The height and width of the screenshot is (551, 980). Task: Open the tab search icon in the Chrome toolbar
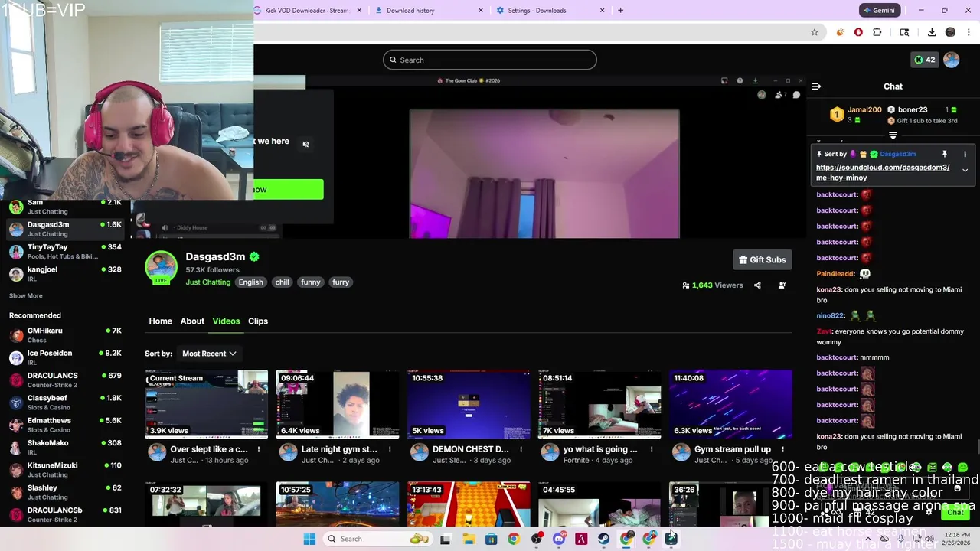tap(904, 32)
